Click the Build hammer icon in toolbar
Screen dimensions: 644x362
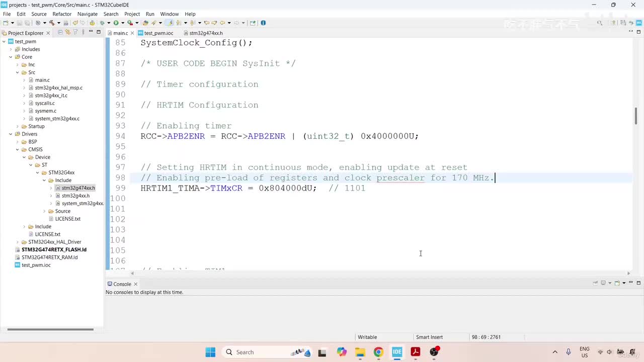tap(51, 23)
